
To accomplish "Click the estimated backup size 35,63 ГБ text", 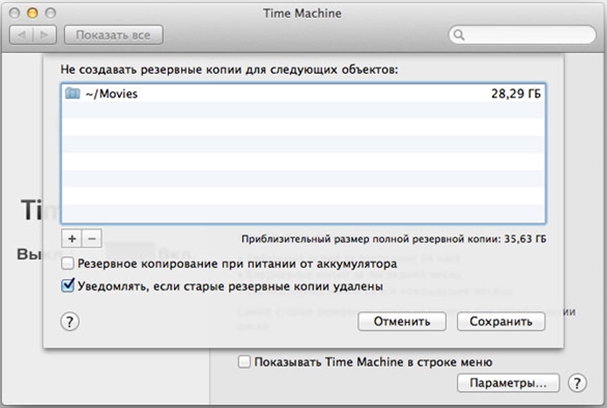I will 394,239.
